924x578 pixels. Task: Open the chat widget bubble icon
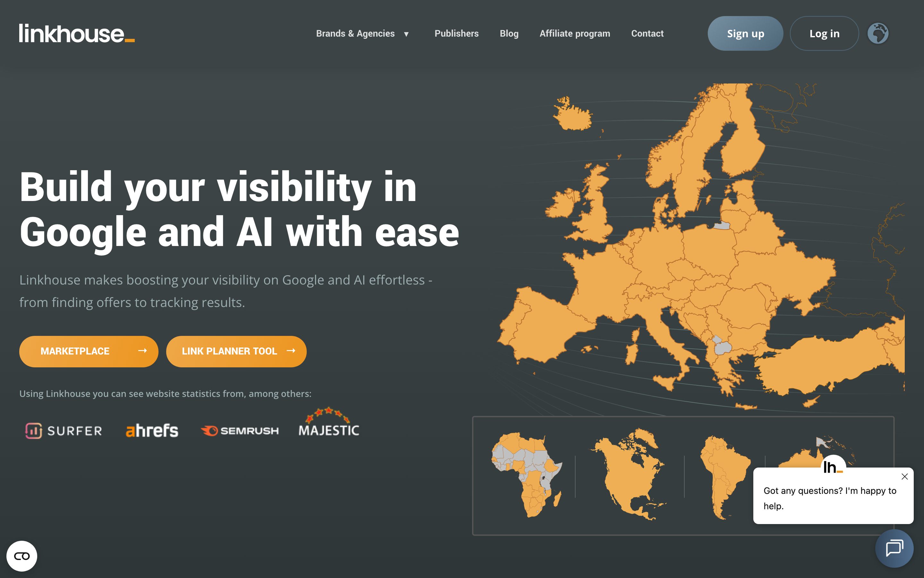click(894, 548)
